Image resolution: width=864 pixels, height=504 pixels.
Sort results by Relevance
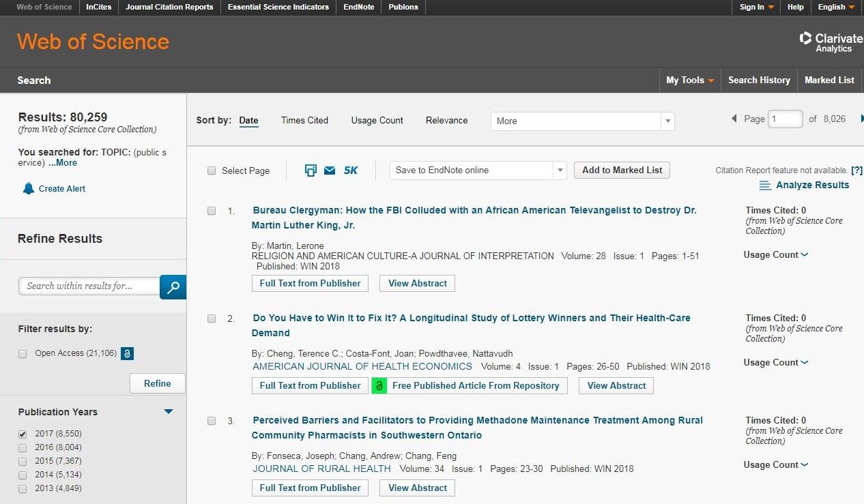tap(447, 121)
